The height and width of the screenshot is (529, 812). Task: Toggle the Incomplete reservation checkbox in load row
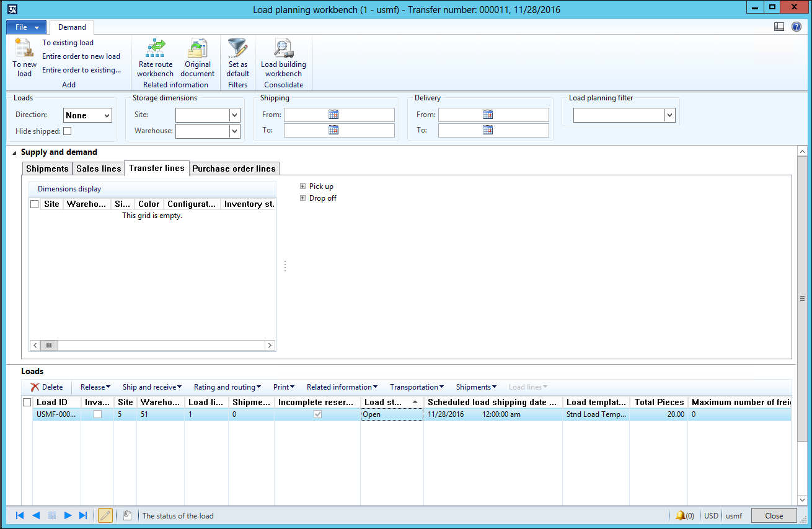318,414
